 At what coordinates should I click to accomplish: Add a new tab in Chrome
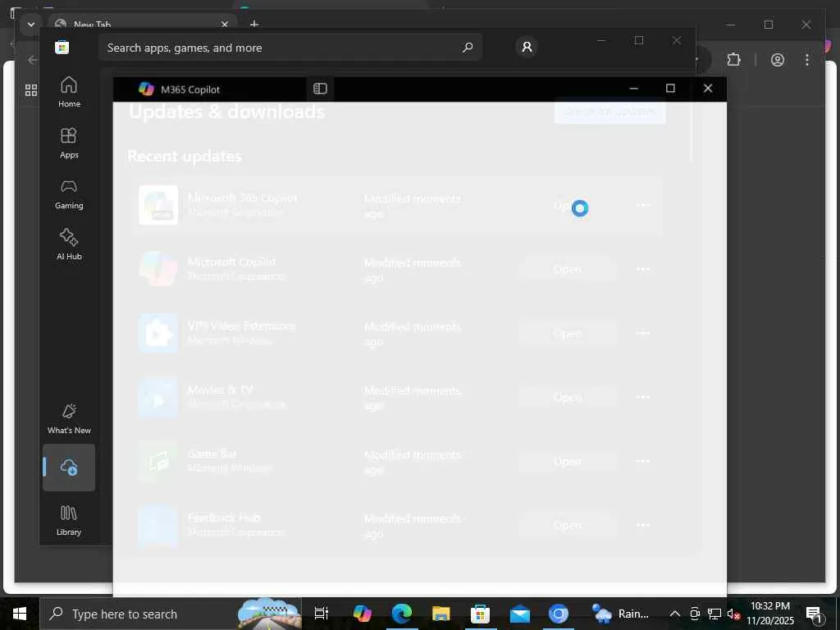click(254, 25)
